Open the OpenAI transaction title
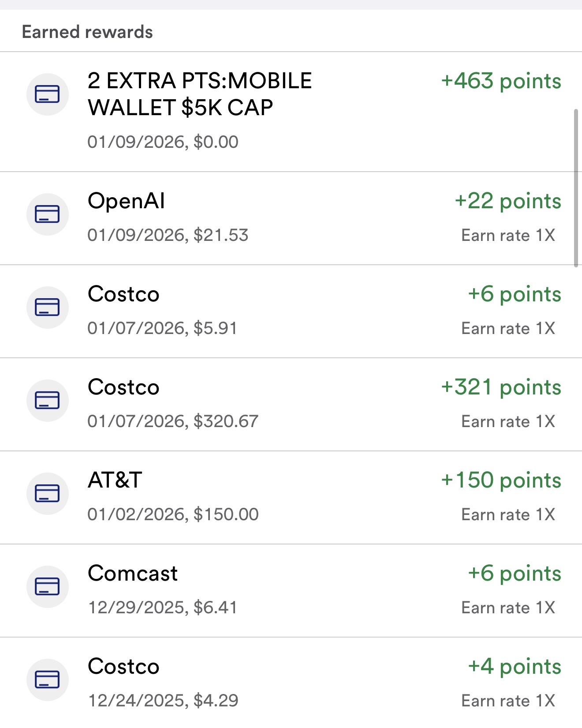Viewport: 582px width, 728px height. 126,201
